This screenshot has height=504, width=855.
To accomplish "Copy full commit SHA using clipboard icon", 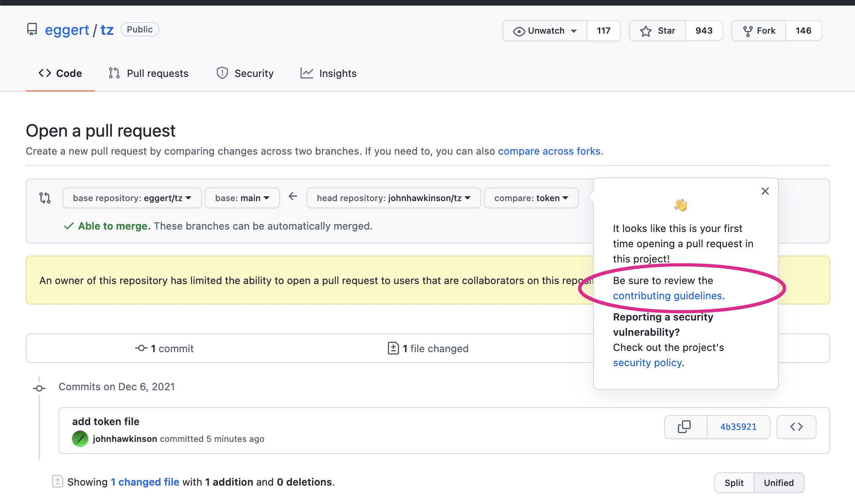I will [685, 427].
